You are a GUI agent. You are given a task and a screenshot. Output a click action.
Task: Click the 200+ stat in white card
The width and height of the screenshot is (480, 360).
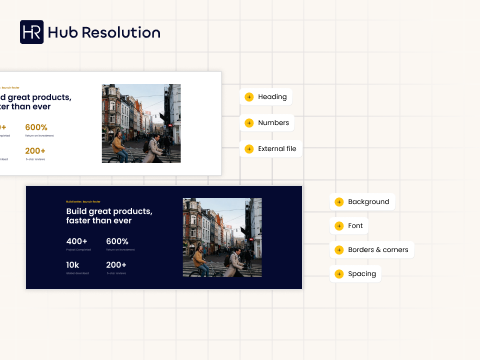pyautogui.click(x=35, y=151)
